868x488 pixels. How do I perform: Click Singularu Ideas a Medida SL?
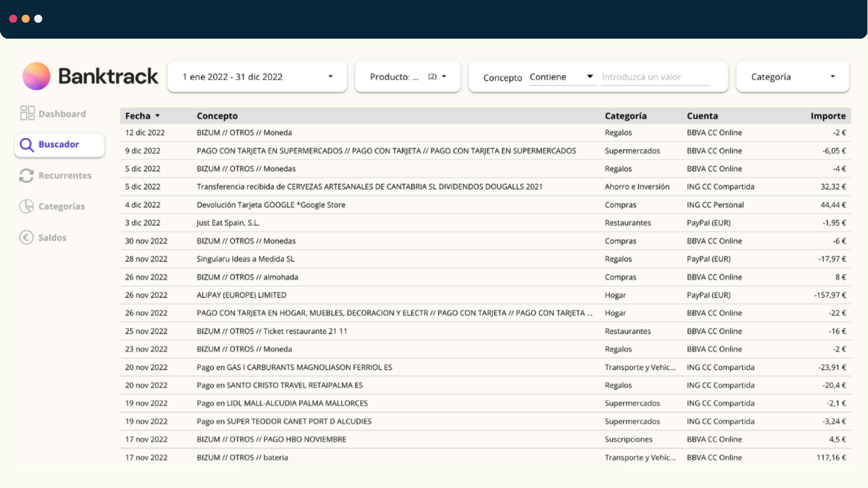click(245, 259)
